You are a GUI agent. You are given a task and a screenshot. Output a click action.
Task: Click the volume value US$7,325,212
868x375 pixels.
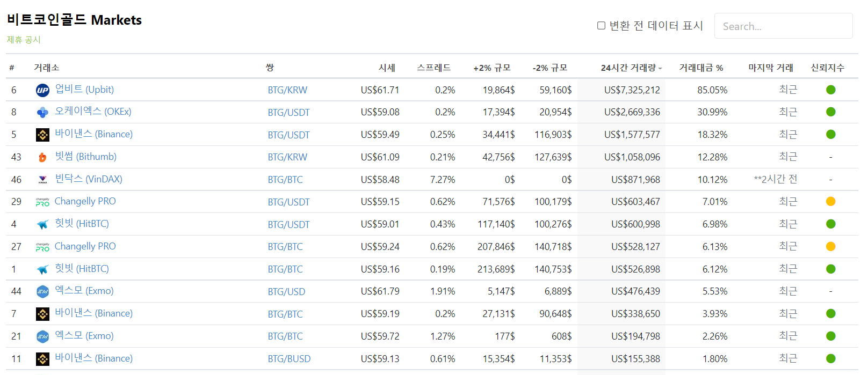(632, 90)
